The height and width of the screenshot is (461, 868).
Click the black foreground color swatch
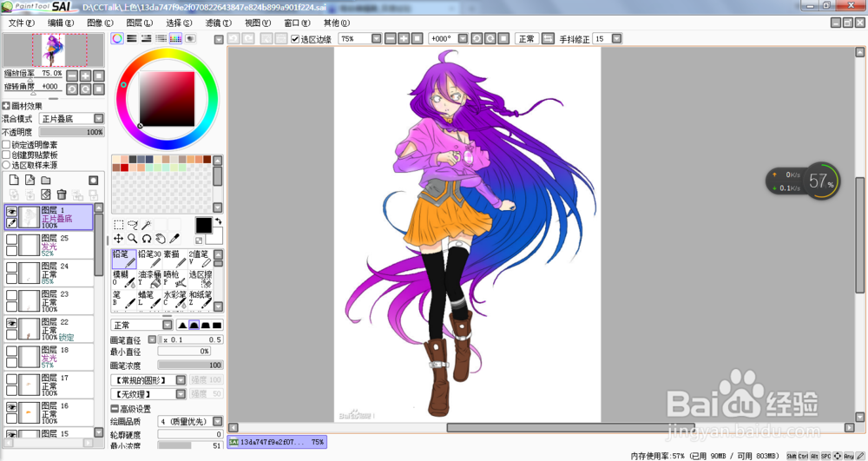203,225
